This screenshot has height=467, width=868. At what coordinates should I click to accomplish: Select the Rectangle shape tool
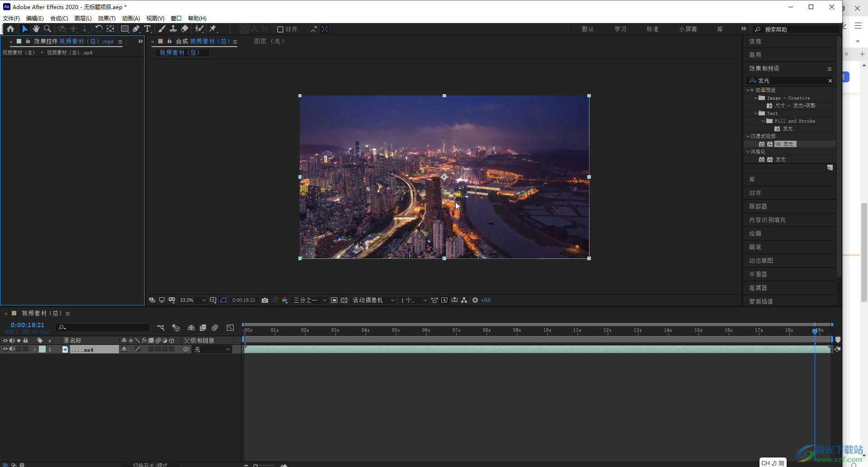(125, 29)
